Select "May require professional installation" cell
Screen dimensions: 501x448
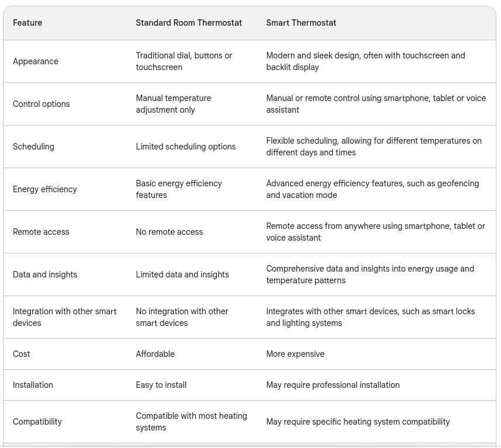333,385
